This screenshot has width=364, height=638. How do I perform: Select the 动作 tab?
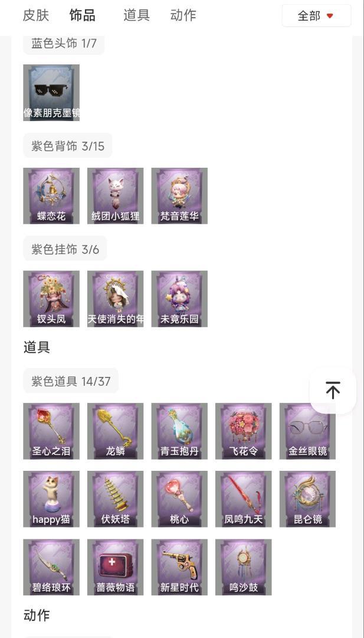(x=183, y=15)
